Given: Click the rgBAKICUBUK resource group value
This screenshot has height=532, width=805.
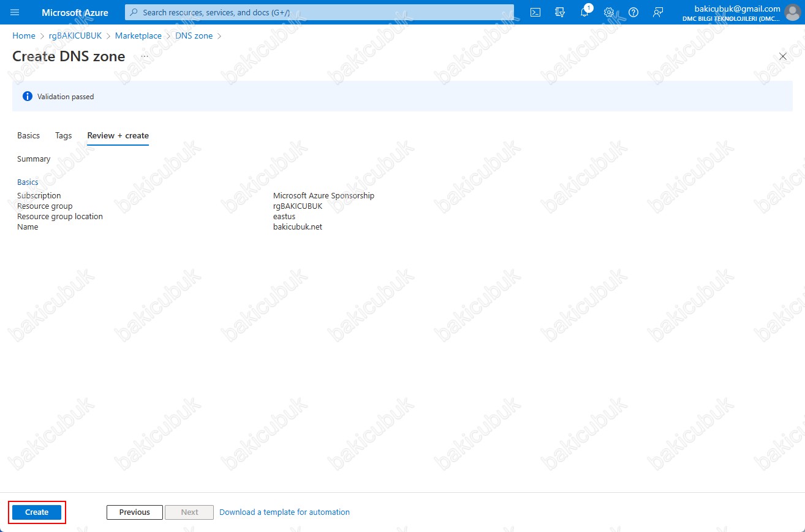Looking at the screenshot, I should pos(298,206).
